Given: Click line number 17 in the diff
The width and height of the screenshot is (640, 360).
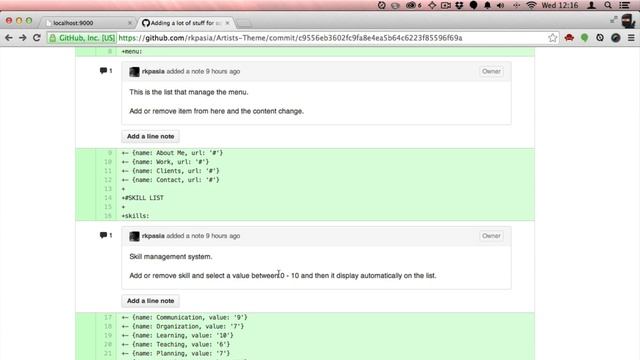Looking at the screenshot, I should pyautogui.click(x=107, y=317).
